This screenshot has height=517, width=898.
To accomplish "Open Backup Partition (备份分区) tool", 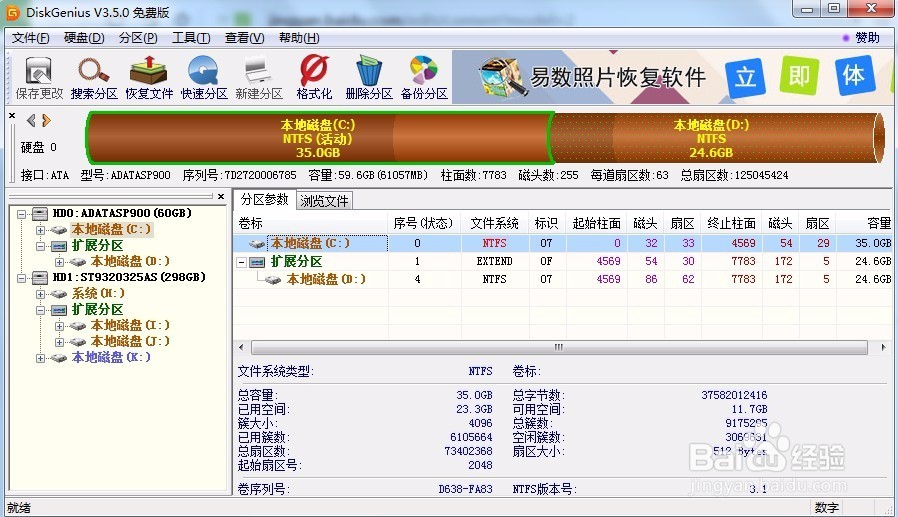I will [424, 78].
